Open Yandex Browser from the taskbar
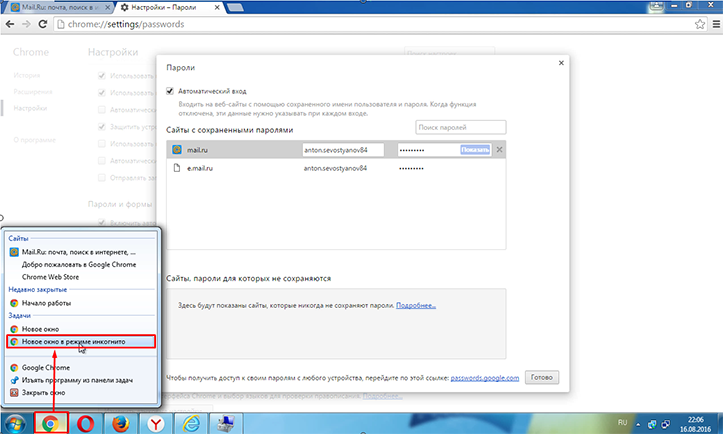Screen dimensions: 723x434 pyautogui.click(x=156, y=423)
